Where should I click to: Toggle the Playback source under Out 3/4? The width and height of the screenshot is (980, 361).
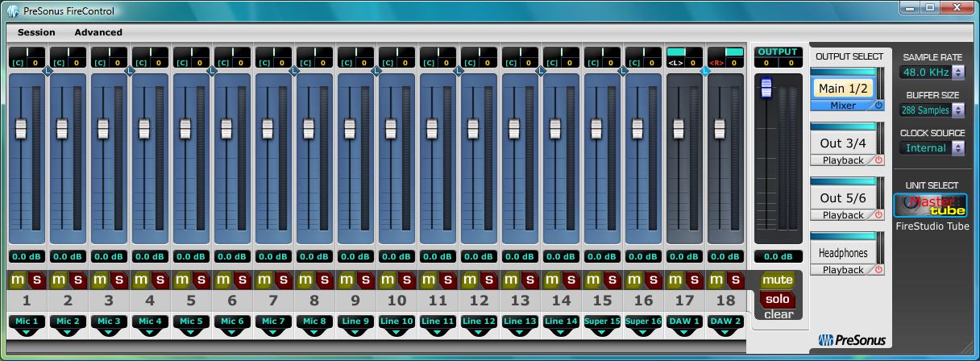point(843,160)
